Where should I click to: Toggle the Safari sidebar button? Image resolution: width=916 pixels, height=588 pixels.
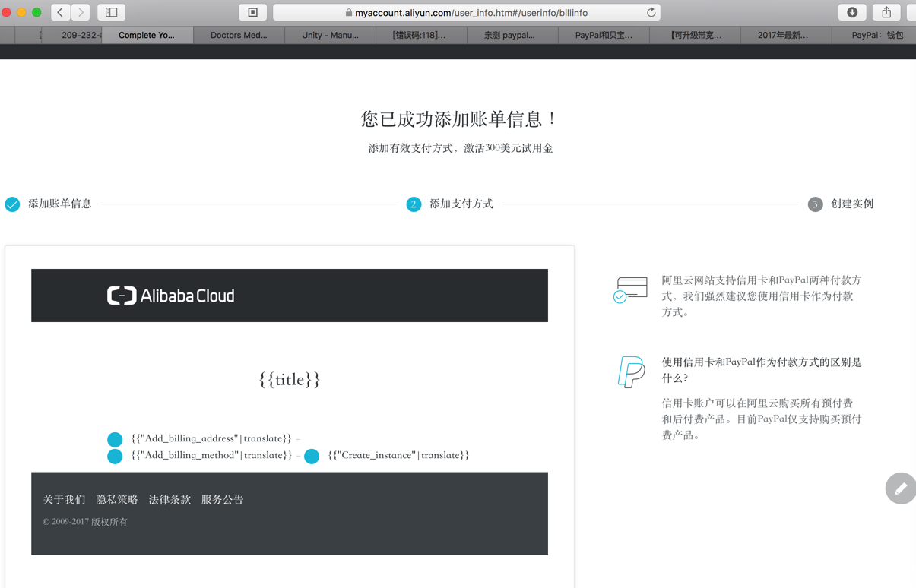click(111, 12)
